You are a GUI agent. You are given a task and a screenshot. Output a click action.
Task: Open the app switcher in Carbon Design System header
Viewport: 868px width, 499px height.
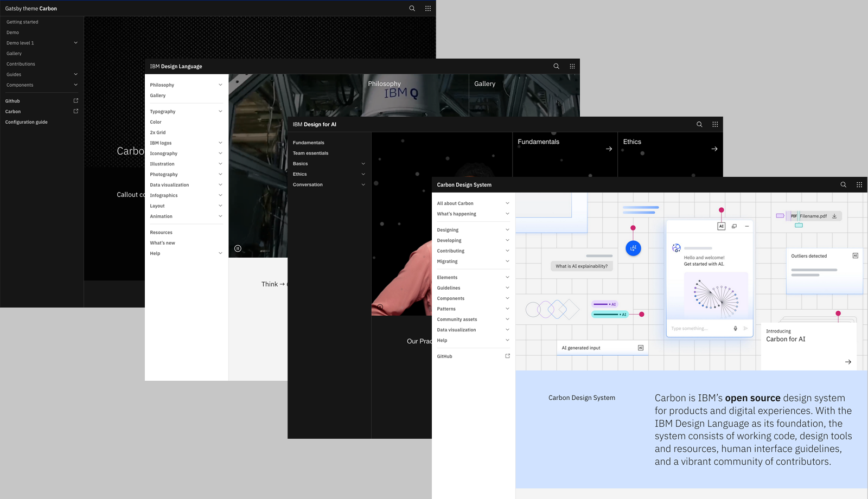859,184
